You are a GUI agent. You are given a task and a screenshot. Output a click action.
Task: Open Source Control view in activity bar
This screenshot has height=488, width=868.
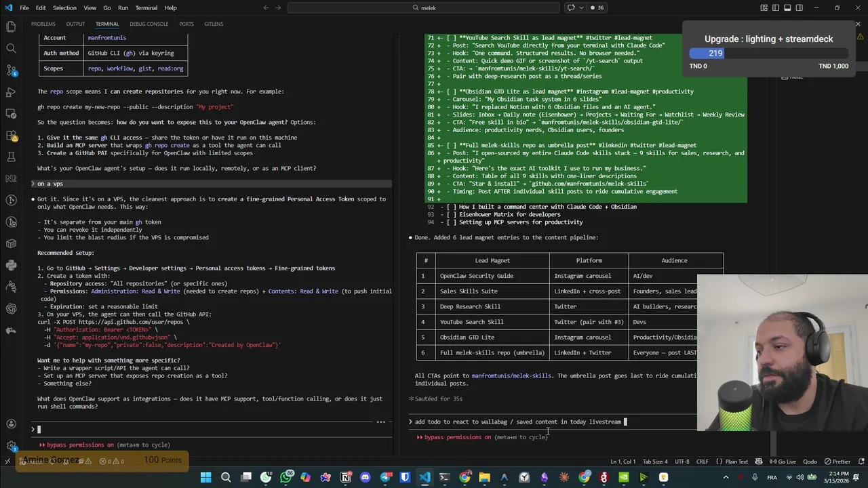tap(11, 70)
